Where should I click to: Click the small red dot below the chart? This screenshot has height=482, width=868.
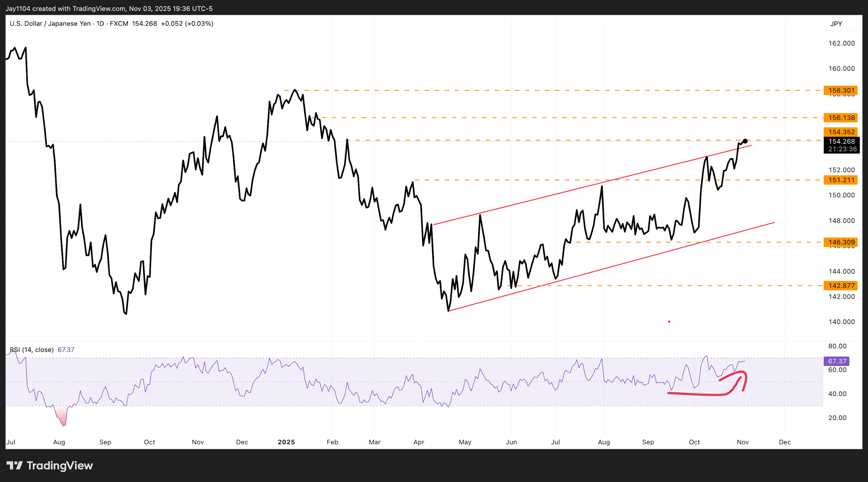pos(669,322)
